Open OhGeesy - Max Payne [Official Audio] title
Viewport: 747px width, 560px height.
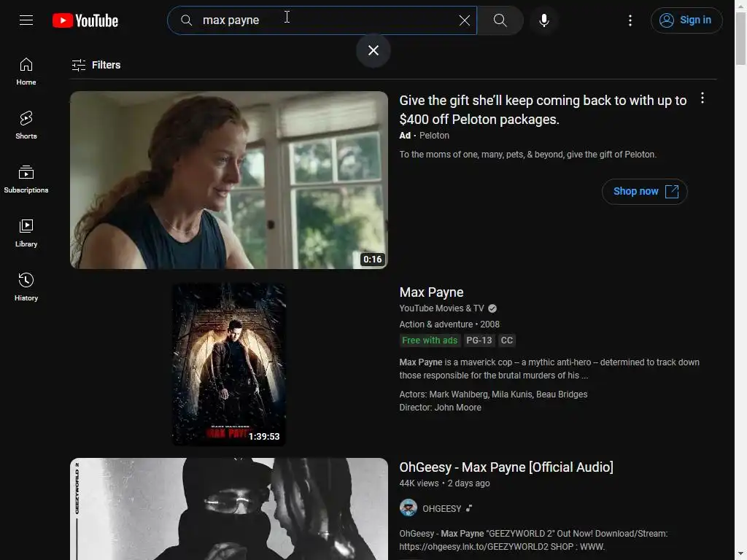(506, 467)
